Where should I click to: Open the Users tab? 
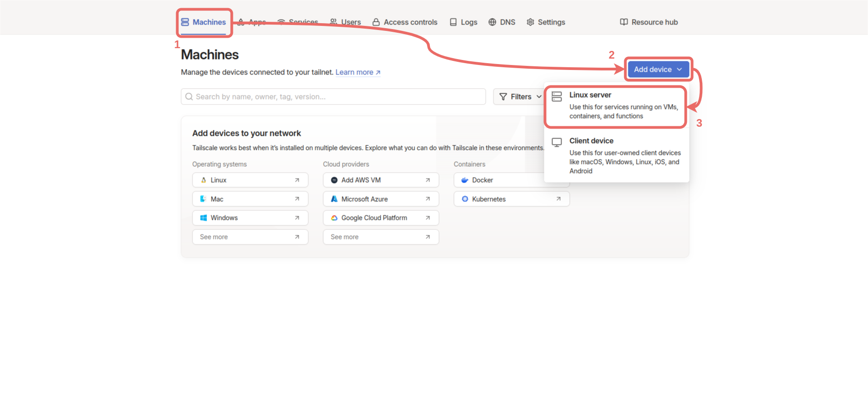345,22
